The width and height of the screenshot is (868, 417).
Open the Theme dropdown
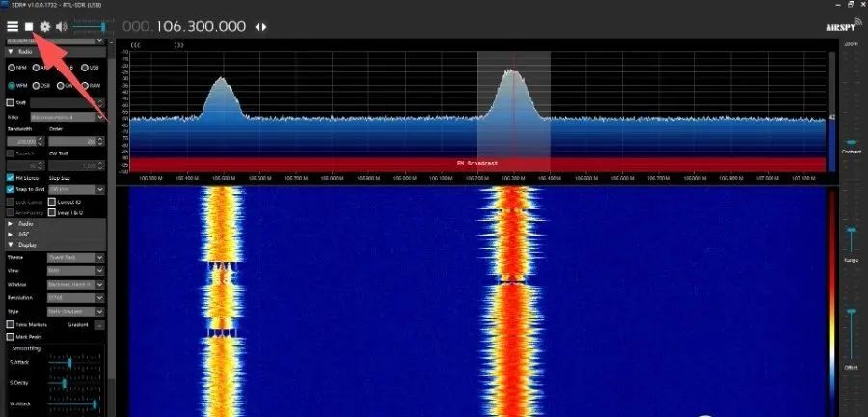[76, 258]
